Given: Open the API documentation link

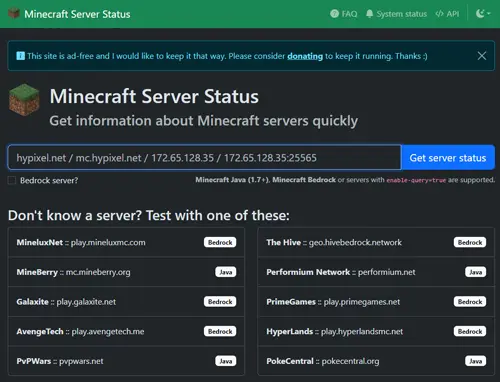Looking at the screenshot, I should tap(447, 14).
